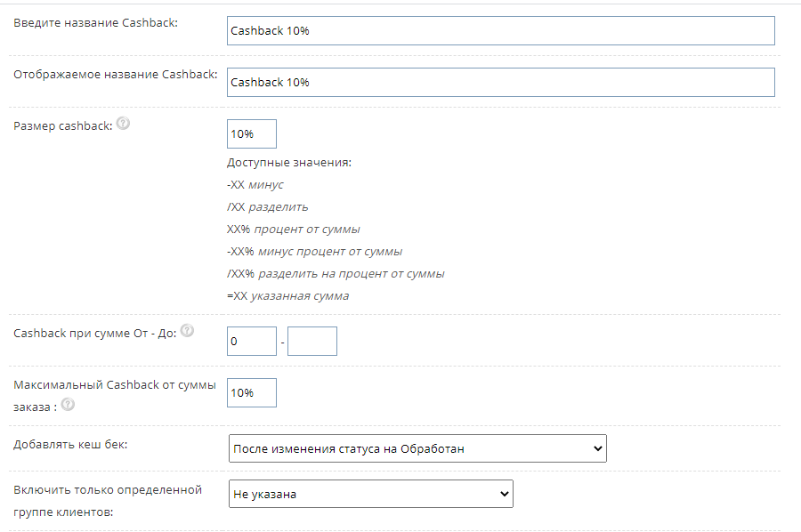Click into the Отображаемое название Cashback field
801x532 pixels.
[500, 82]
